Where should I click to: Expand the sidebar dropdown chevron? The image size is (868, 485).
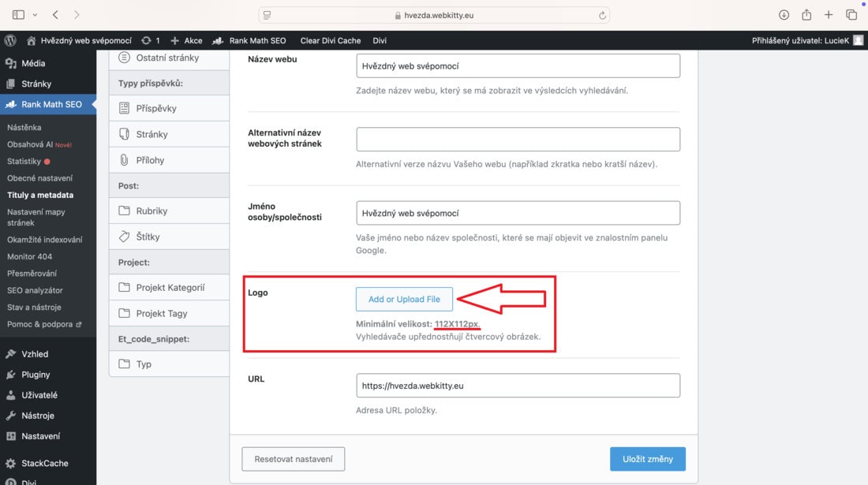pyautogui.click(x=35, y=15)
